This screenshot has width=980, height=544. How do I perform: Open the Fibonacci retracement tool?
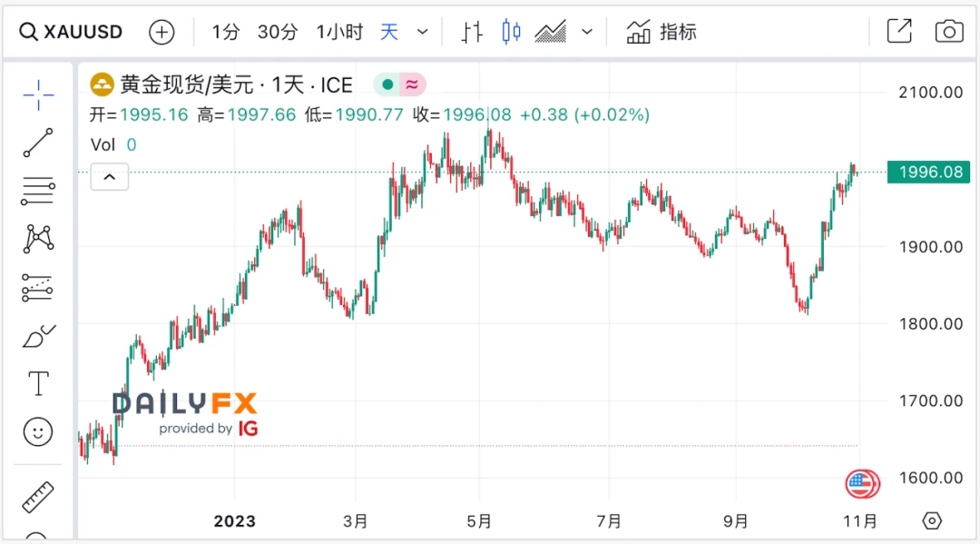point(38,192)
